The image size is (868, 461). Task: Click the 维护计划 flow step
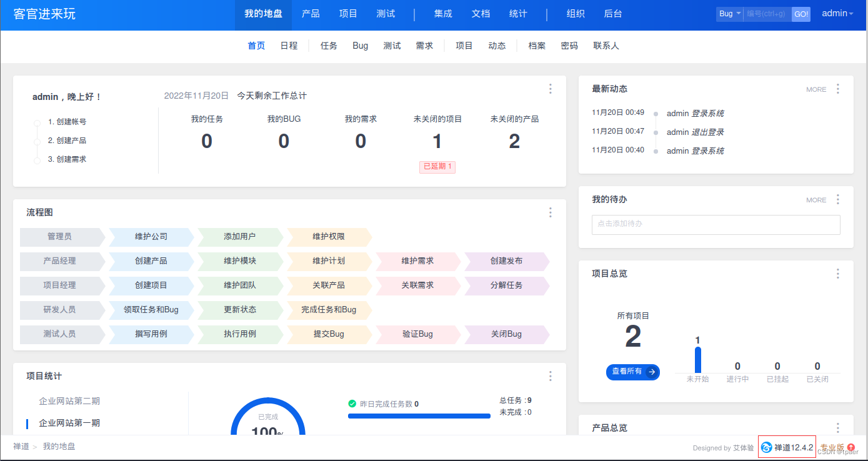click(x=329, y=261)
